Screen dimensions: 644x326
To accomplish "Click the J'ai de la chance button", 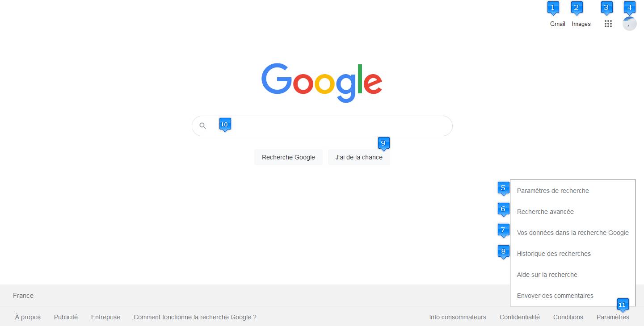I will pos(359,157).
